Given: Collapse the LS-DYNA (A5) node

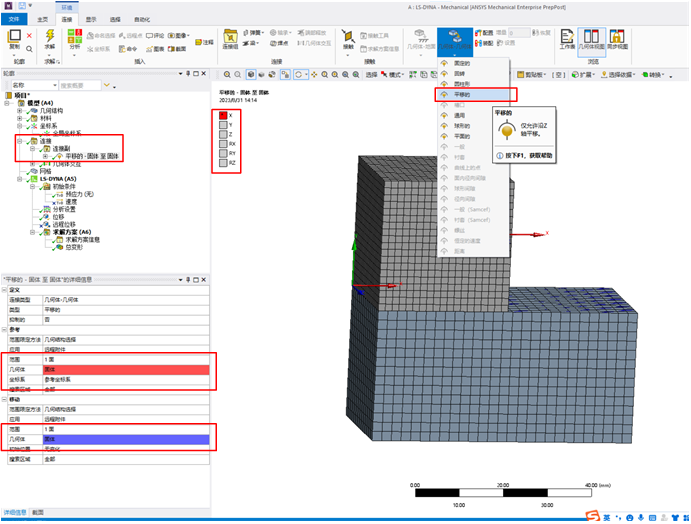Looking at the screenshot, I should 19,179.
